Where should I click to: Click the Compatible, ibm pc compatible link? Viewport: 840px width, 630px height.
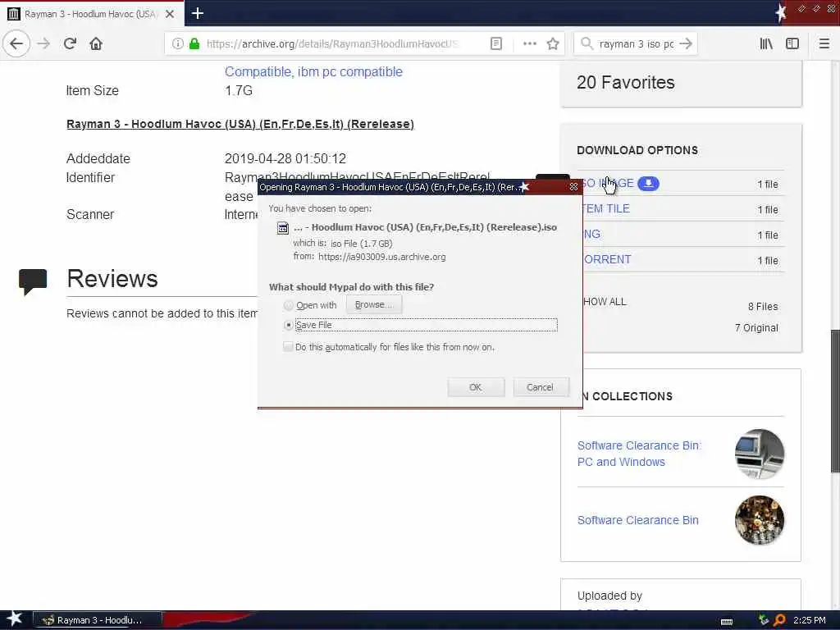(313, 72)
